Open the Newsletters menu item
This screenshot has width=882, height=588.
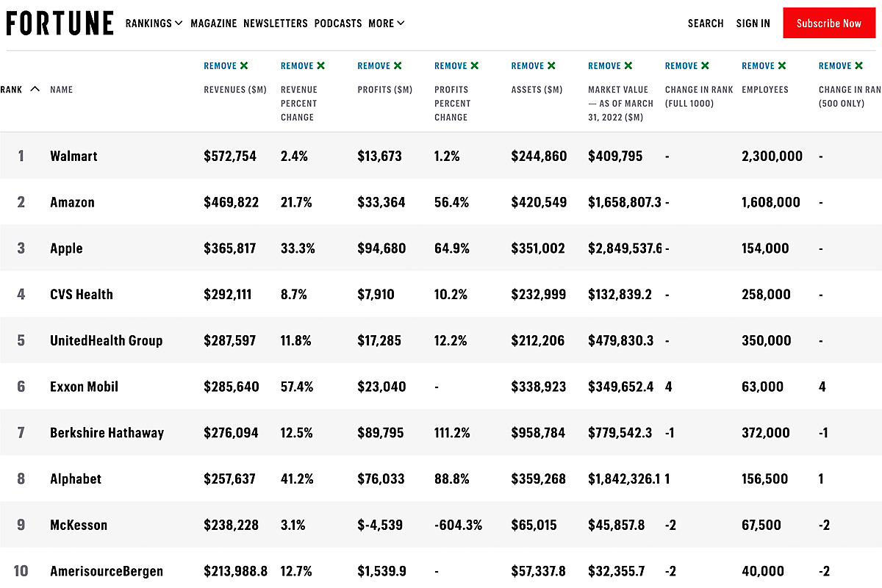point(276,24)
